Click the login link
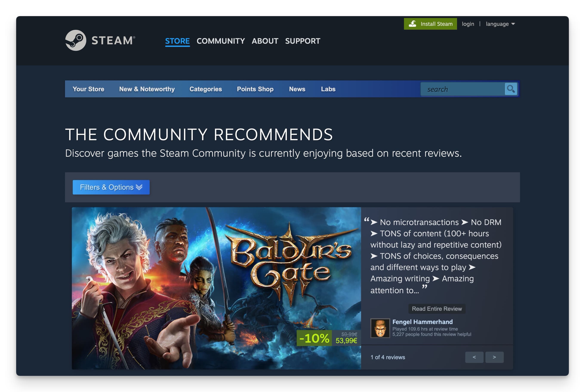Image resolution: width=585 pixels, height=392 pixels. coord(468,24)
